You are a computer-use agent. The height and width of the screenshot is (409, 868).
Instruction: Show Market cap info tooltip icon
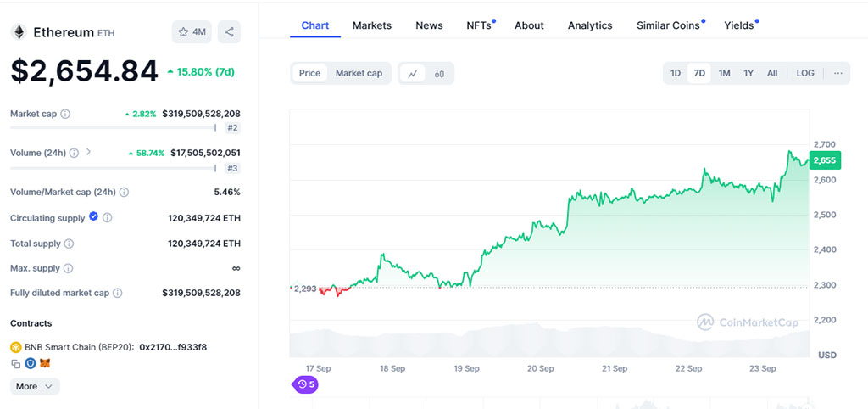(x=65, y=114)
